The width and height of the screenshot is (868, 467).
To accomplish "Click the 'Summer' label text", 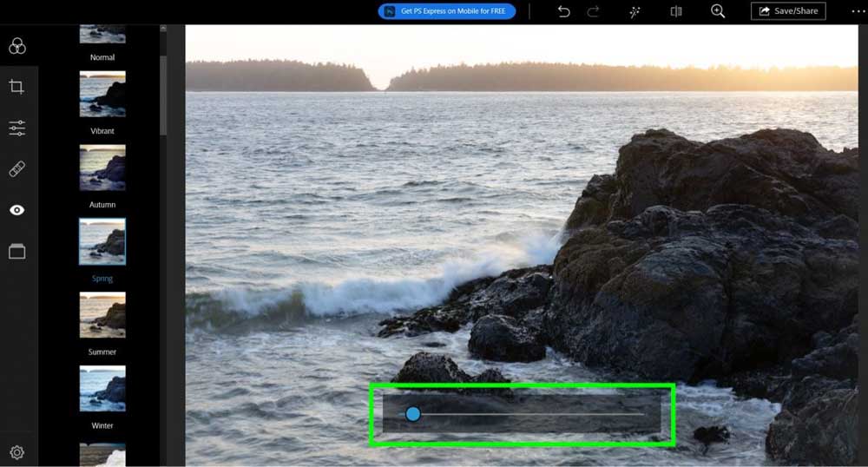I will click(102, 352).
